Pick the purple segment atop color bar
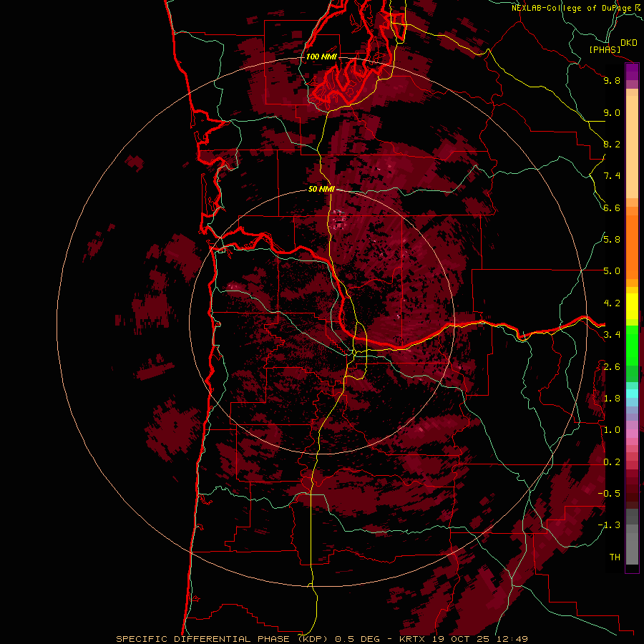This screenshot has height=644, width=644. coord(632,72)
